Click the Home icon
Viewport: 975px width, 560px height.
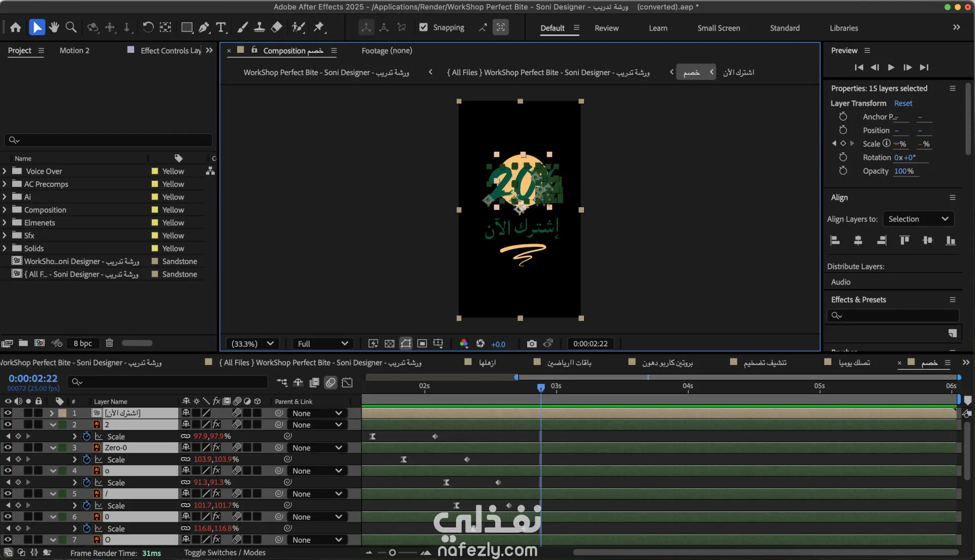click(16, 27)
